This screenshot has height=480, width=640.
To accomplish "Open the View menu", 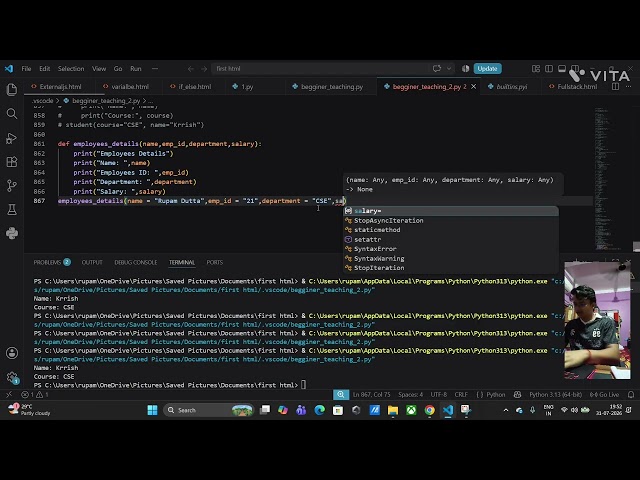I will 99,69.
